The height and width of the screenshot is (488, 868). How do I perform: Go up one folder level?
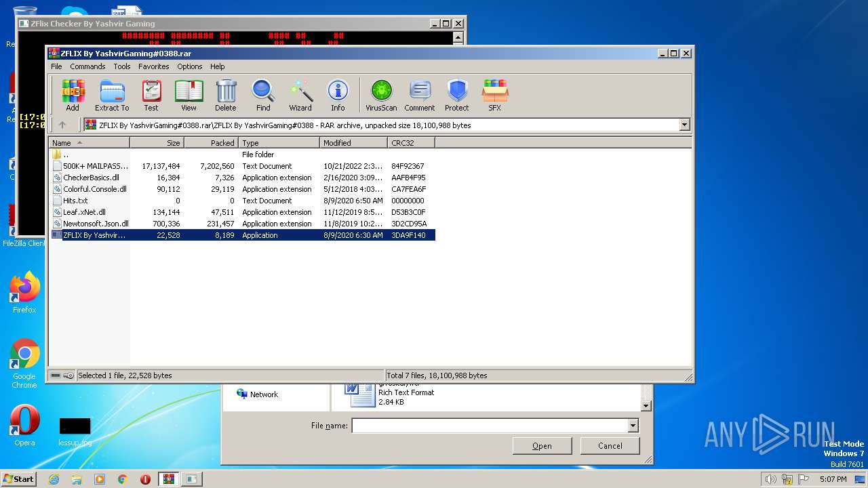click(62, 125)
